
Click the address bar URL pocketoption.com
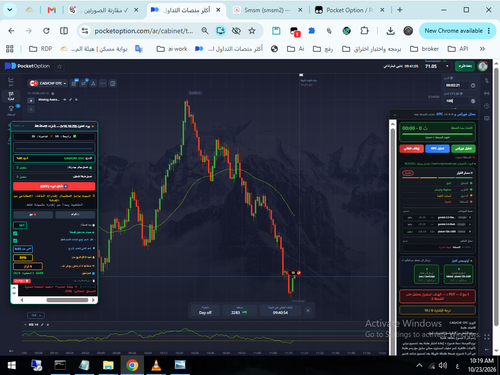[144, 31]
